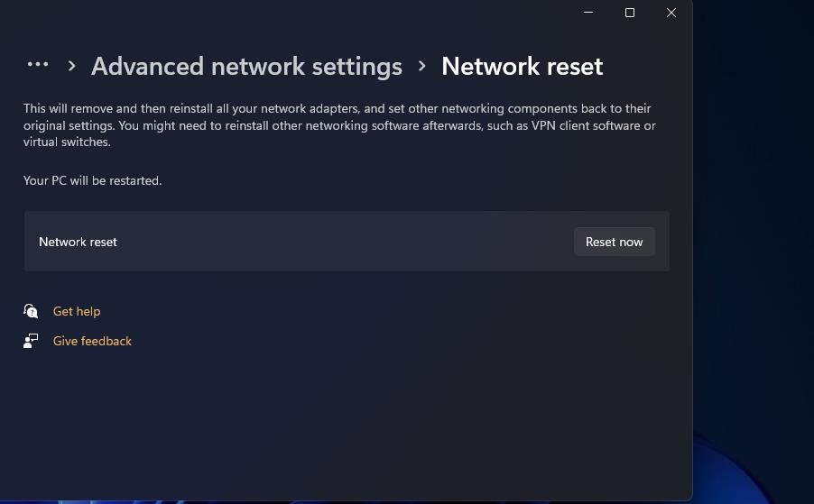The width and height of the screenshot is (814, 504).
Task: Click the 'Your PC will be restarted' text
Action: (x=92, y=180)
